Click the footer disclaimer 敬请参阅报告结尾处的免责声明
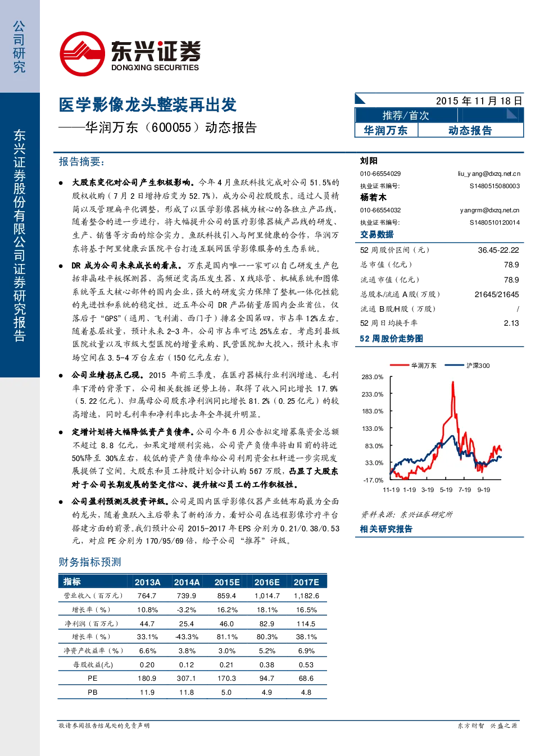Image resolution: width=558 pixels, height=756 pixels. pyautogui.click(x=105, y=726)
